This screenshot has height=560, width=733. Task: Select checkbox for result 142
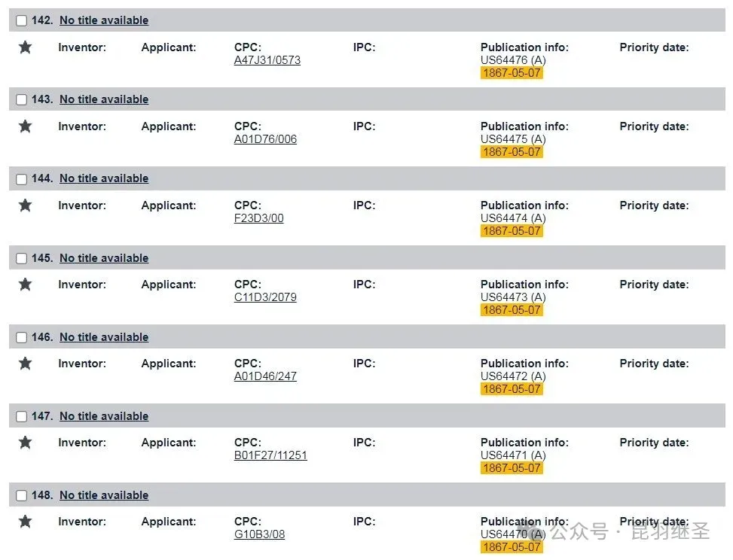[x=21, y=21]
